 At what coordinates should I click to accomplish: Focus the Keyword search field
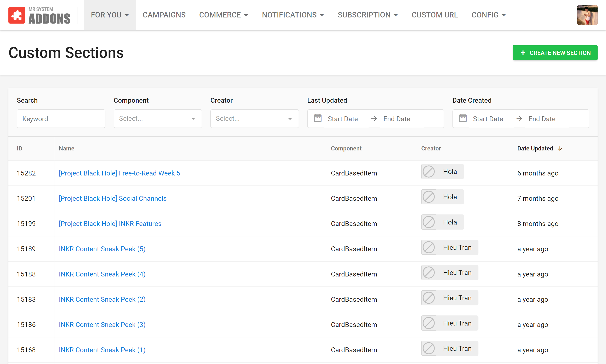[x=61, y=119]
